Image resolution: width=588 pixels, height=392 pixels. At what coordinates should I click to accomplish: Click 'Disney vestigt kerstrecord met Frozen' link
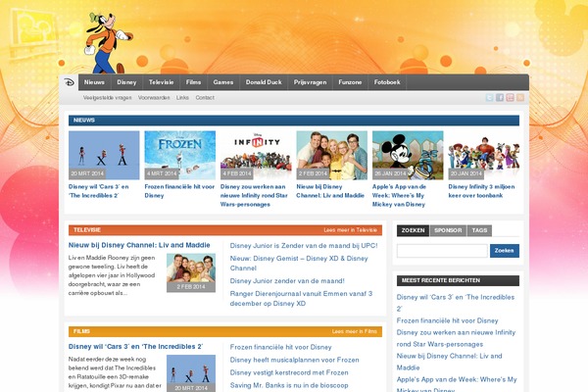pos(289,372)
